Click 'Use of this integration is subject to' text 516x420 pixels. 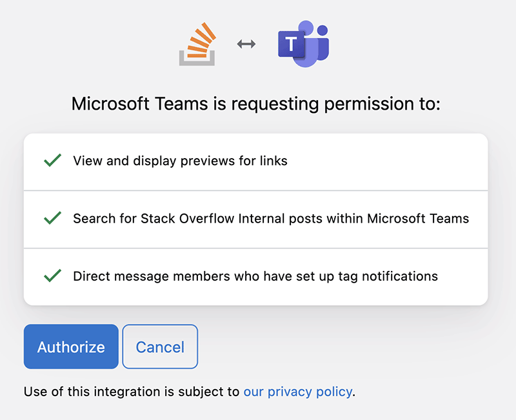click(x=132, y=391)
